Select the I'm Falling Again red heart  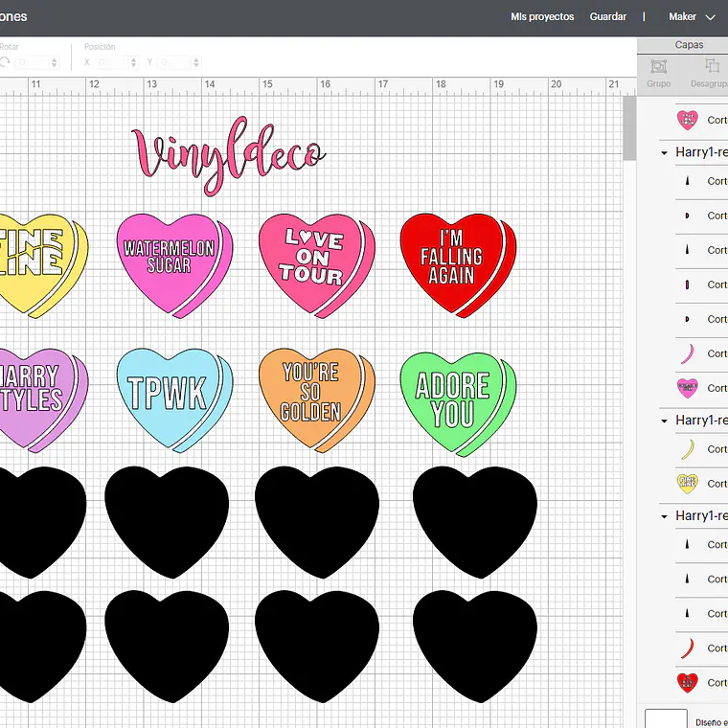pos(458,265)
